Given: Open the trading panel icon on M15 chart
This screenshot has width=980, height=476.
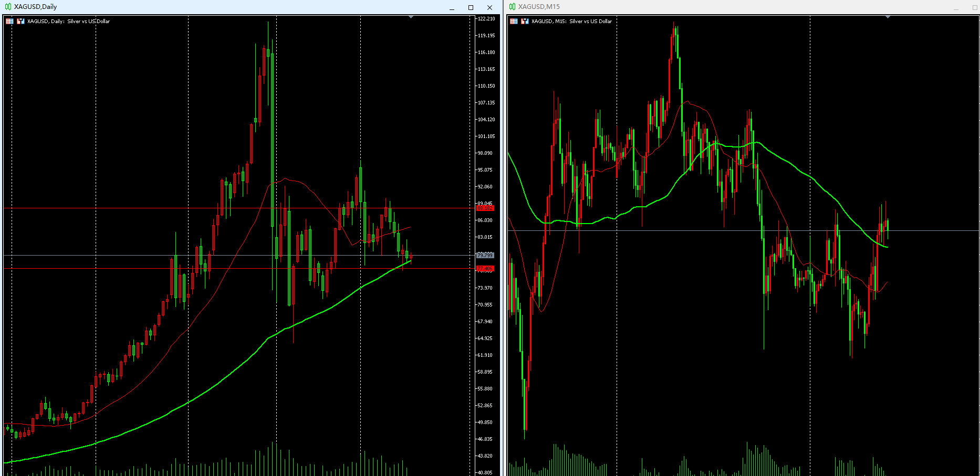Looking at the screenshot, I should tap(525, 22).
